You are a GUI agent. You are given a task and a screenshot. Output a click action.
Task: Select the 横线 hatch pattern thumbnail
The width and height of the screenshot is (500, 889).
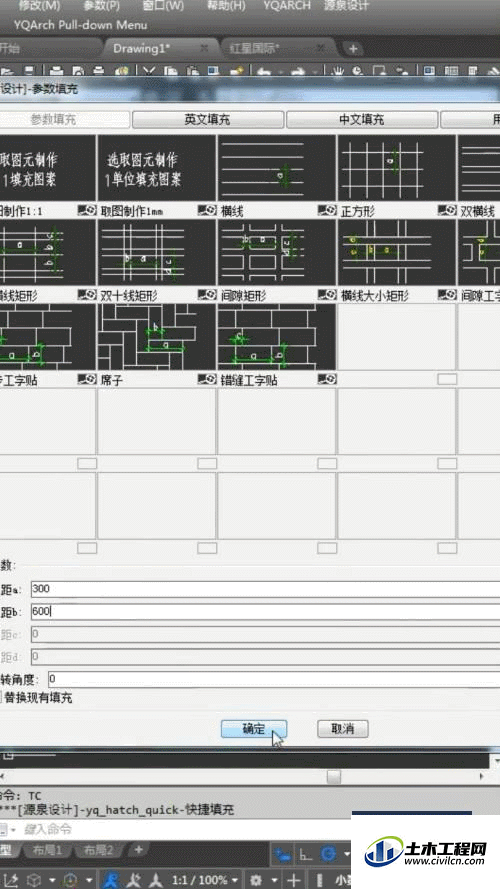click(x=277, y=168)
